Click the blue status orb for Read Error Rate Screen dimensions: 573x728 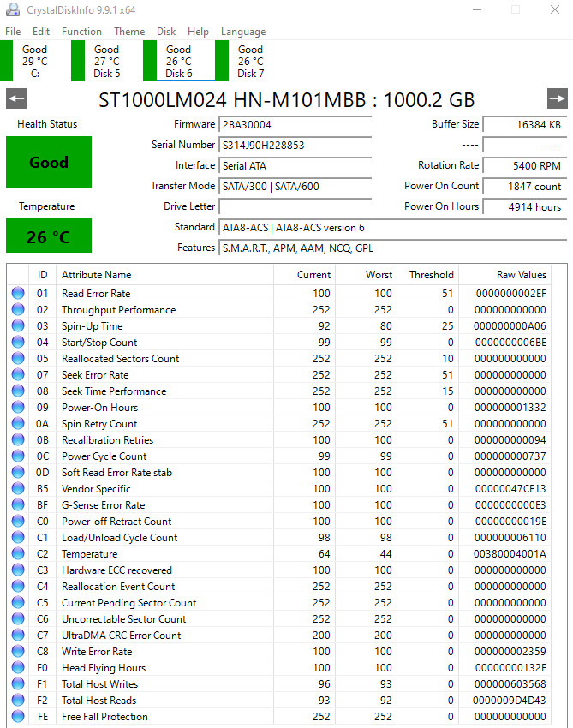point(18,293)
